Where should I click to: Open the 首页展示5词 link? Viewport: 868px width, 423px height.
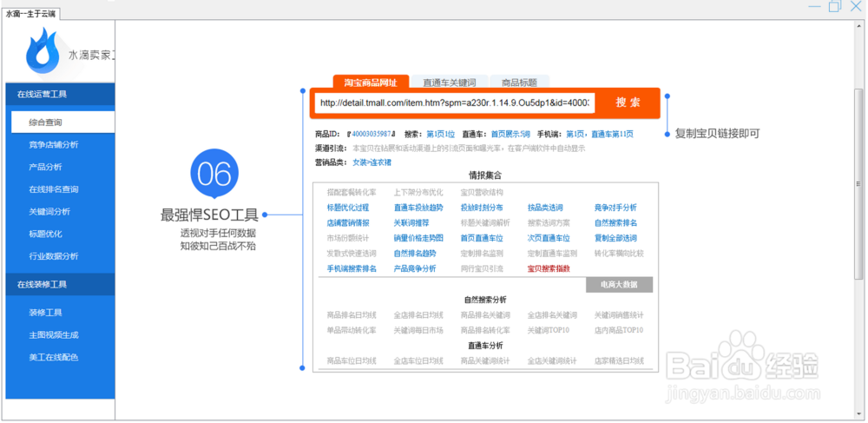(x=510, y=134)
